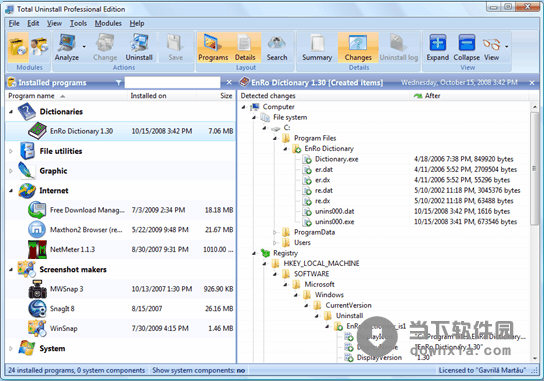This screenshot has width=544, height=381.
Task: Click the Change action icon
Action: pos(105,48)
